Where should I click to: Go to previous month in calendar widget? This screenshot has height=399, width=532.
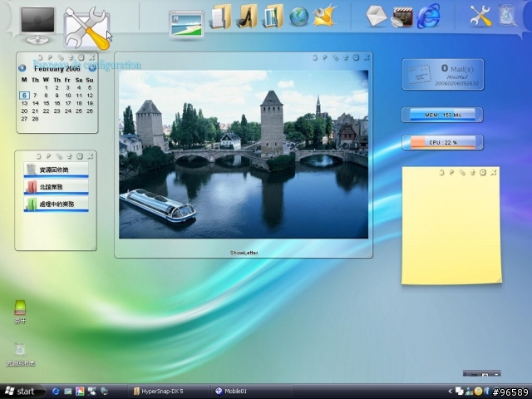pos(22,68)
